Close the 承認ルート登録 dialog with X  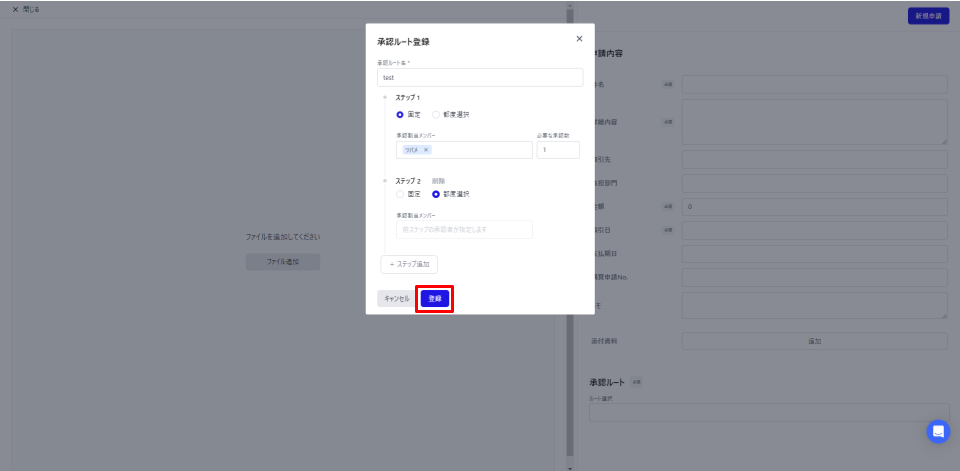pyautogui.click(x=579, y=39)
